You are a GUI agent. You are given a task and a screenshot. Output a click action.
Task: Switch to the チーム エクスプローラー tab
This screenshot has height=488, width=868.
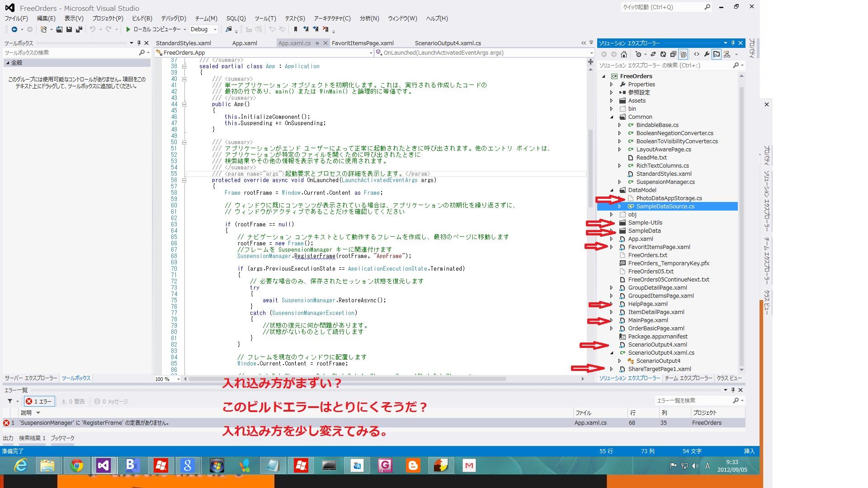click(x=688, y=378)
